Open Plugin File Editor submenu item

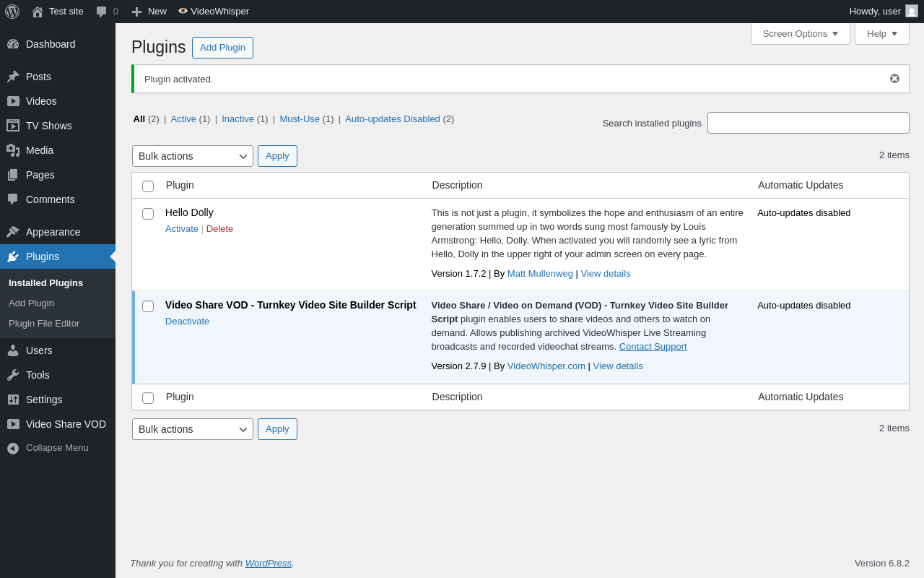tap(44, 324)
